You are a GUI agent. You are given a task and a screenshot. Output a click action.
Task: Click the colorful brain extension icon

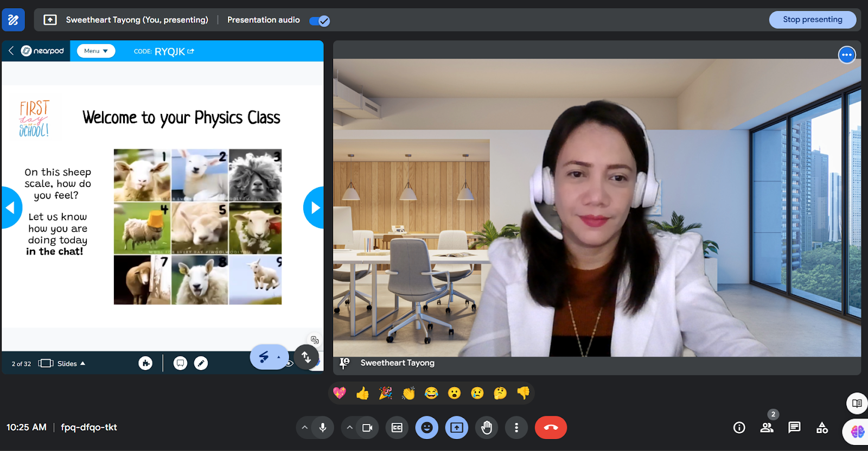857,431
